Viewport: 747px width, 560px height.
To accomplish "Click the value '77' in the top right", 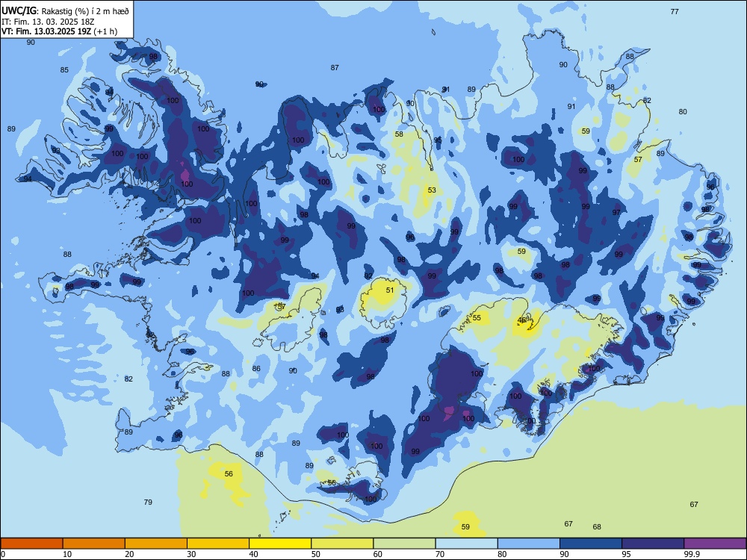I will tap(675, 11).
